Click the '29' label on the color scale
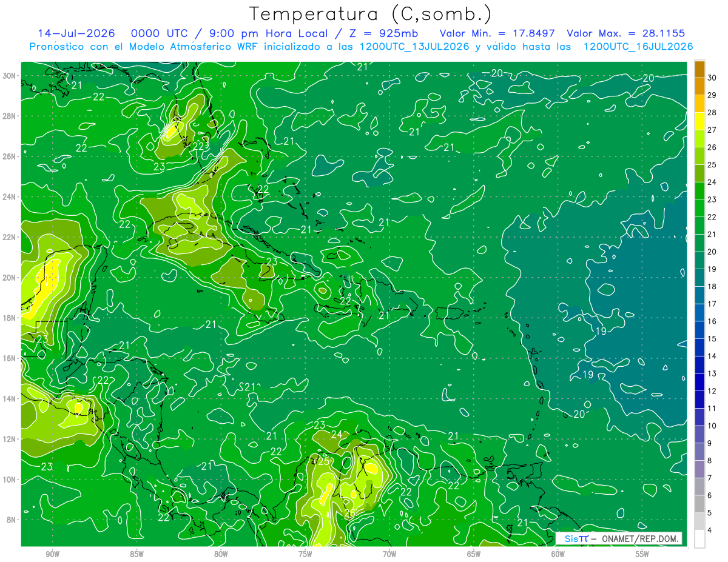Image resolution: width=728 pixels, height=562 pixels. pyautogui.click(x=712, y=95)
